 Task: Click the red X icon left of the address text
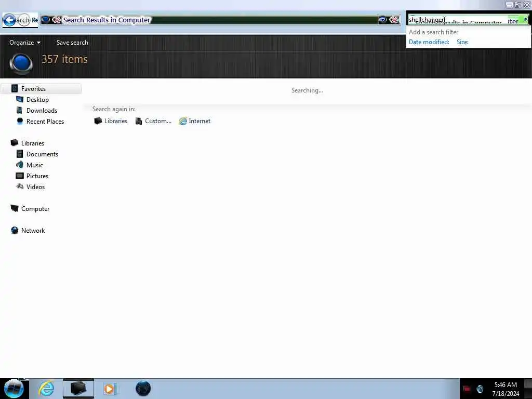[x=56, y=20]
